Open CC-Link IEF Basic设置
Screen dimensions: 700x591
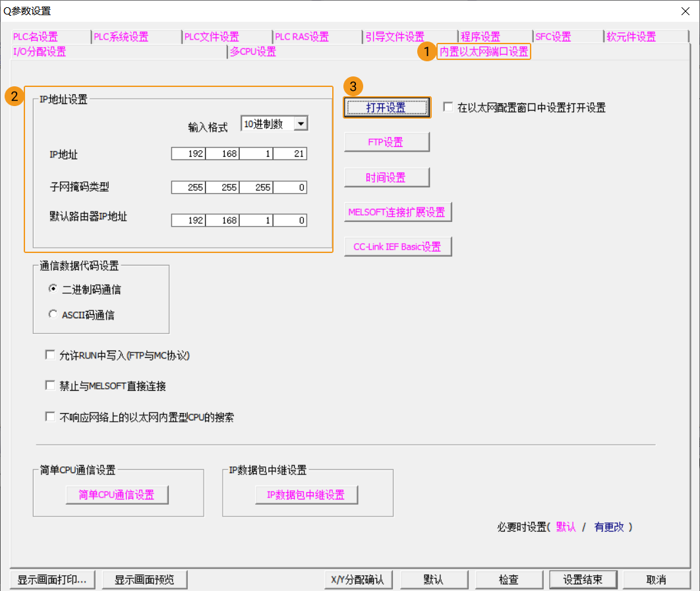click(x=397, y=246)
